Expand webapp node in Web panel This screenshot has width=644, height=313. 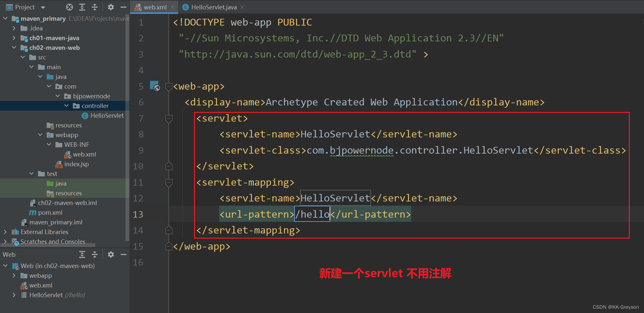14,275
